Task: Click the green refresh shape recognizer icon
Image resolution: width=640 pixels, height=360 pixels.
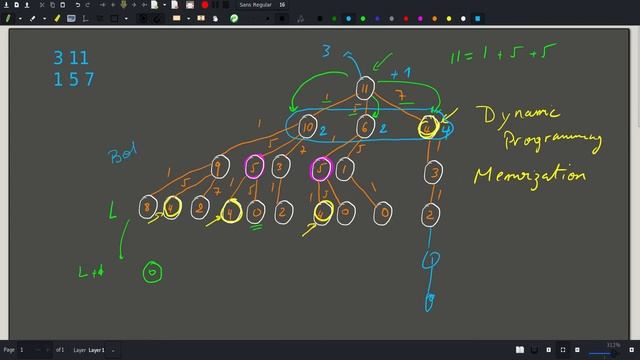Action: point(234,18)
